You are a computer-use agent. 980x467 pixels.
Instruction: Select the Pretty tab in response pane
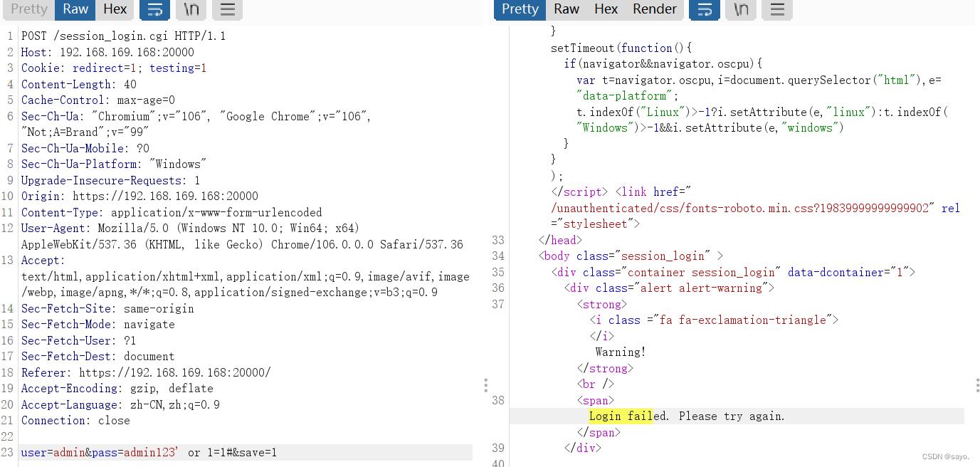(520, 9)
